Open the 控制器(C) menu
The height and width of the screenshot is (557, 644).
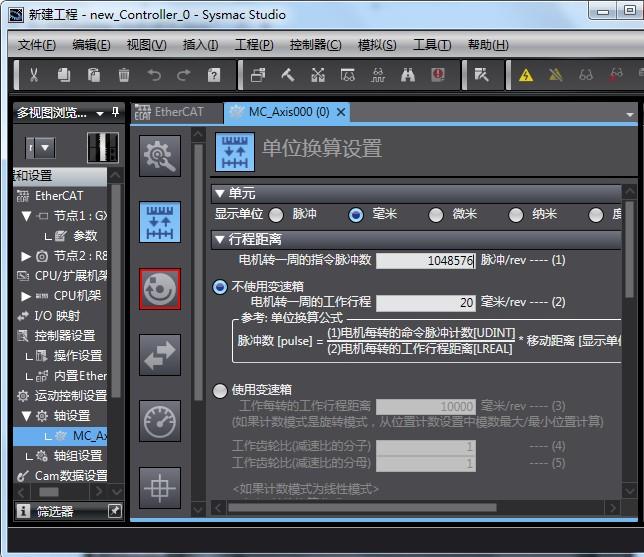(315, 45)
